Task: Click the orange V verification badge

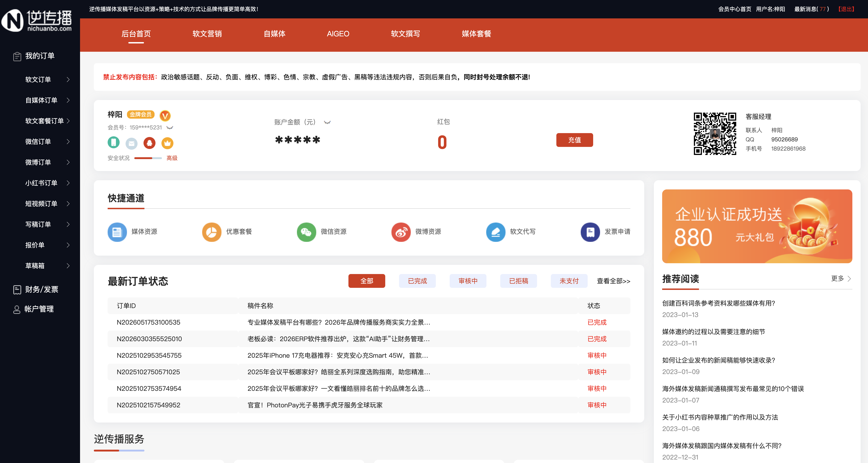Action: pos(165,116)
